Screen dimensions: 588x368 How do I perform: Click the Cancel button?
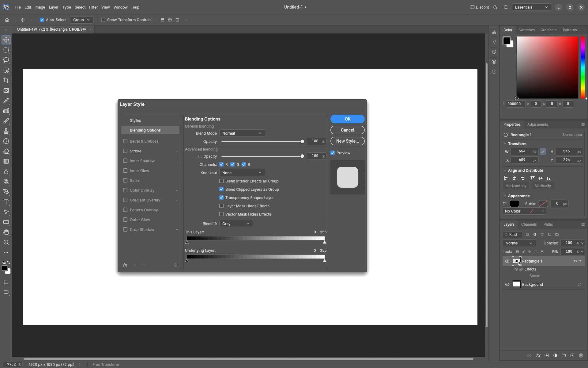tap(347, 130)
